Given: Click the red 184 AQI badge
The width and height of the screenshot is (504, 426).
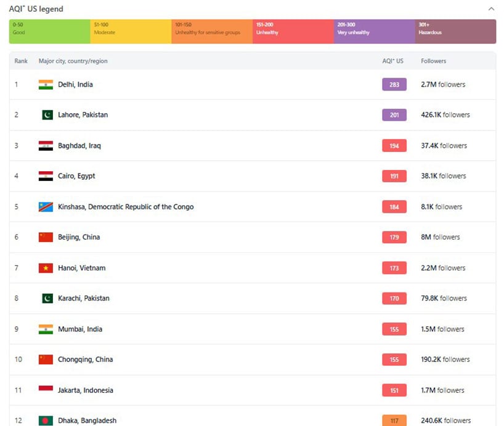Looking at the screenshot, I should pos(394,207).
